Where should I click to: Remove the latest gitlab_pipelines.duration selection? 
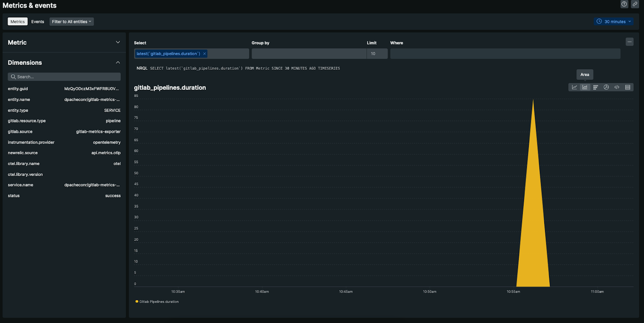pos(204,54)
